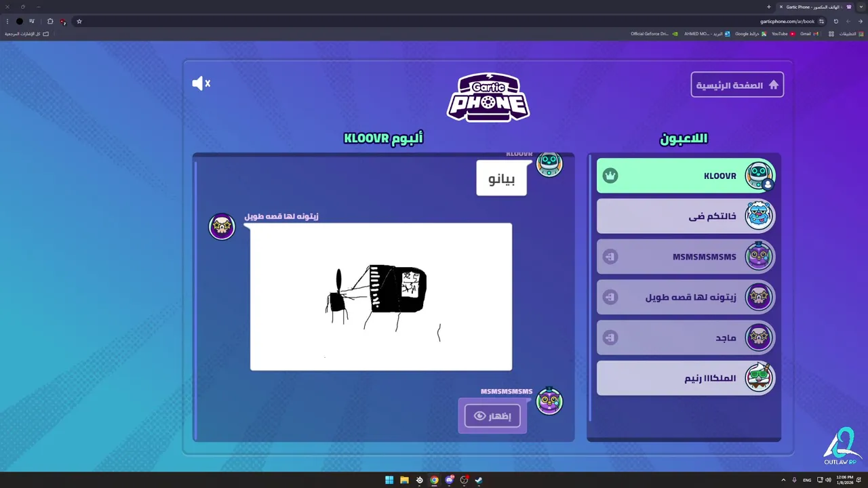The width and height of the screenshot is (868, 488).
Task: Open Steam from the taskbar
Action: click(479, 480)
